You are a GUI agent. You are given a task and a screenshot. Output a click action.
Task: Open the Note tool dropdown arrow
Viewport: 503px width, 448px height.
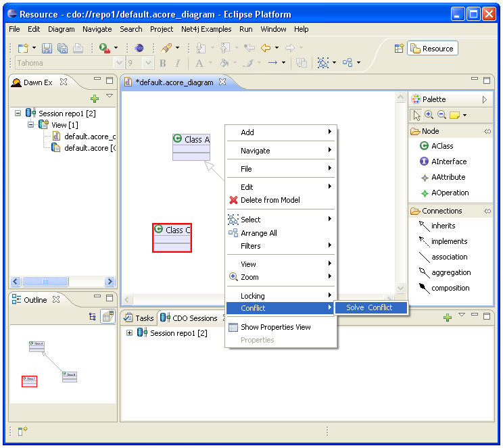[x=465, y=115]
